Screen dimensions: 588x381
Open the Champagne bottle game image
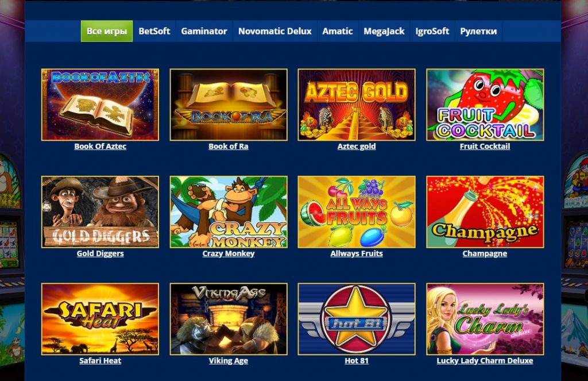pos(485,212)
